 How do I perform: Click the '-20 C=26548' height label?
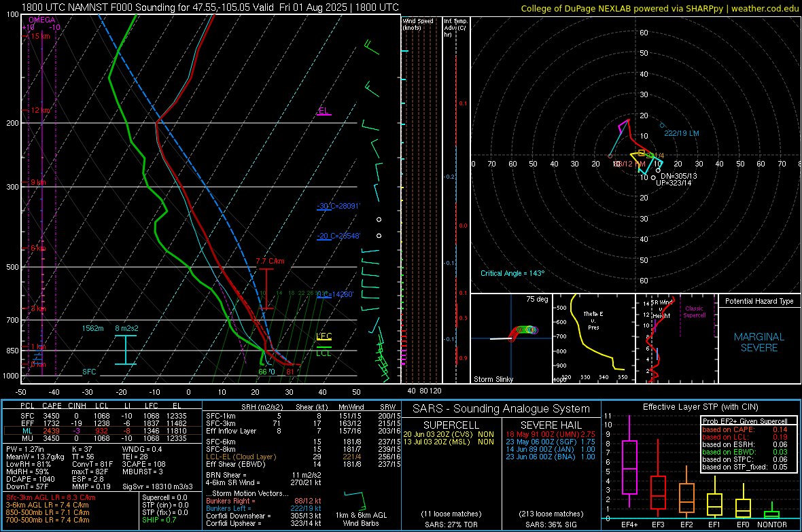(338, 236)
